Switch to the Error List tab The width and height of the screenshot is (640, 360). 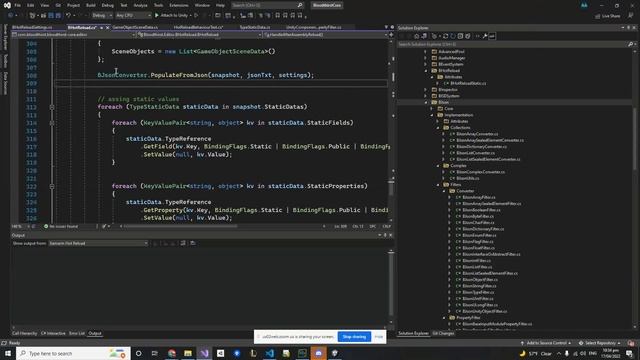tap(77, 333)
